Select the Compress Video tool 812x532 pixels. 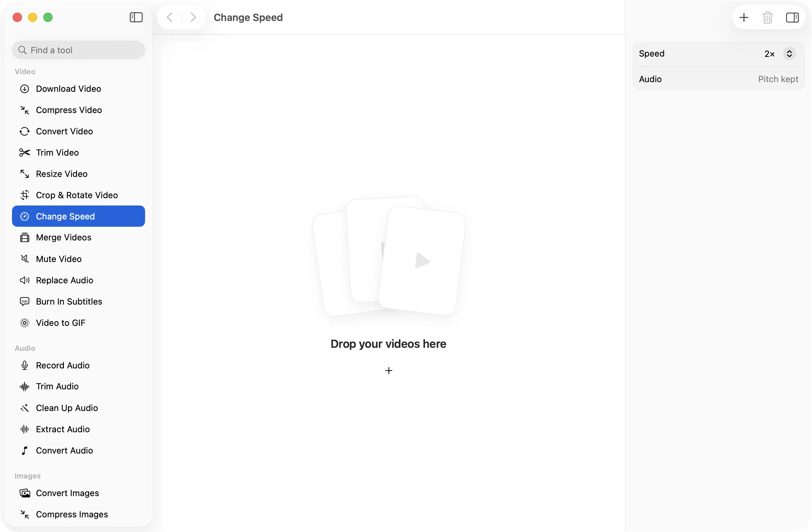[79, 110]
